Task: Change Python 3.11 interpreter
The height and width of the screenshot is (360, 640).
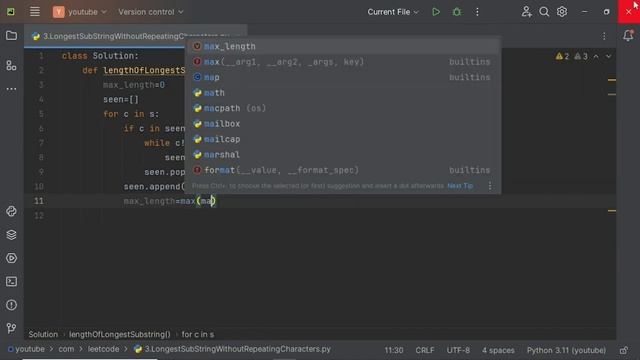Action: tap(566, 350)
